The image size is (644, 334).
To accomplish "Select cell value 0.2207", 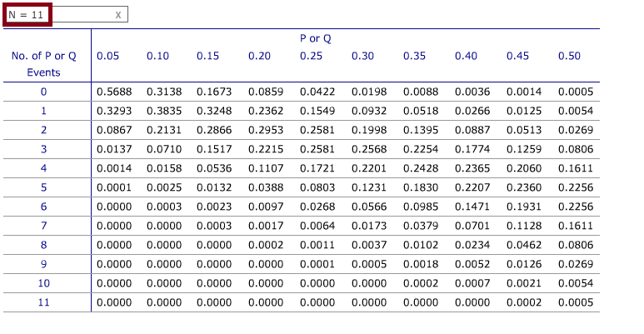I will 472,187.
